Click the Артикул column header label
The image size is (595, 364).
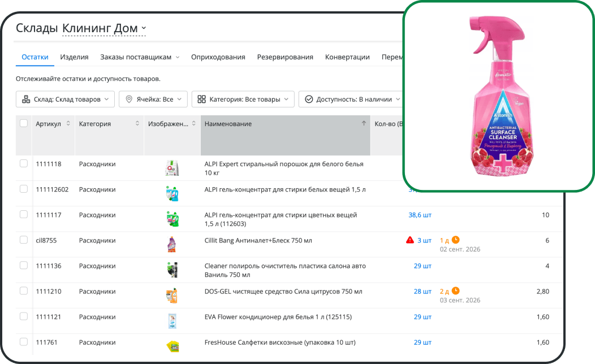48,124
